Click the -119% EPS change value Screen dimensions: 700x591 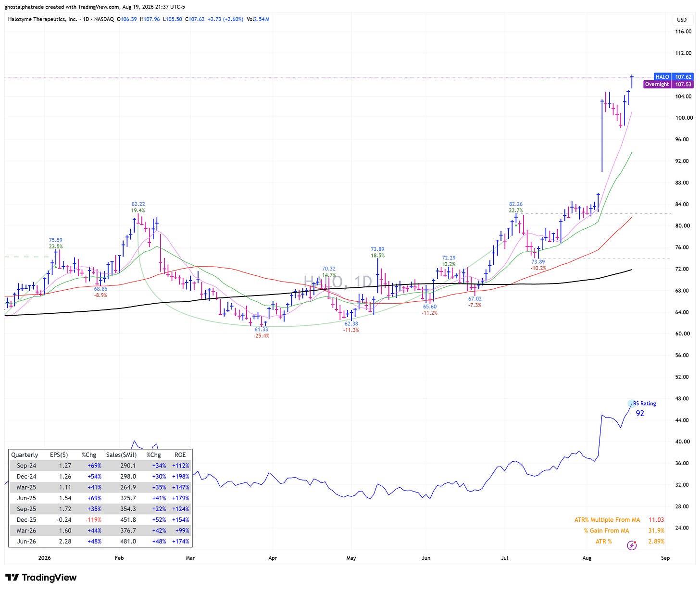pos(93,519)
